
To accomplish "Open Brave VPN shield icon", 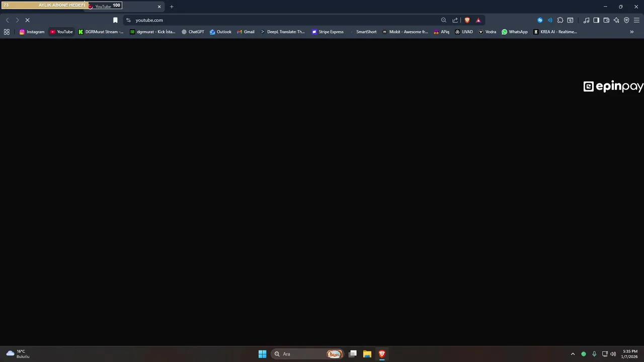I will click(626, 20).
